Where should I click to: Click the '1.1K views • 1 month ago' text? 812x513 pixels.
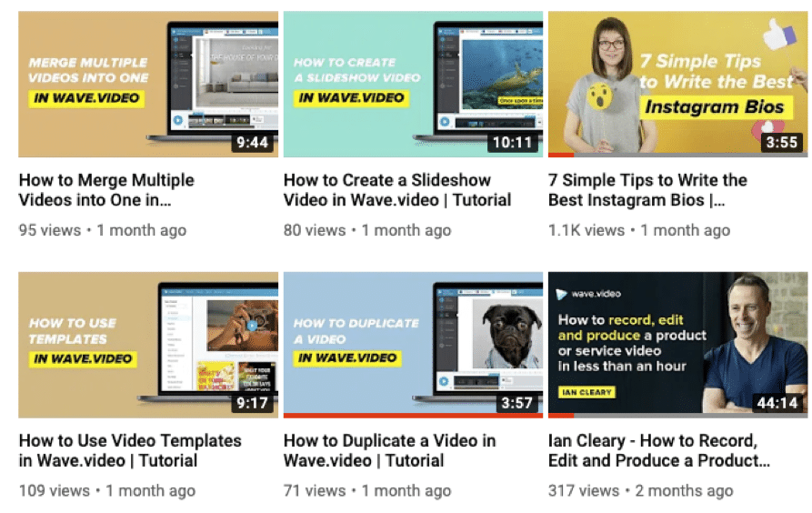pyautogui.click(x=639, y=230)
